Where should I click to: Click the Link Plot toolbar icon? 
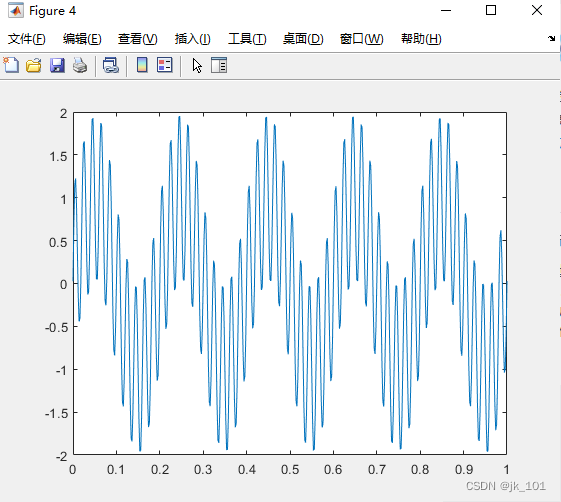(111, 65)
